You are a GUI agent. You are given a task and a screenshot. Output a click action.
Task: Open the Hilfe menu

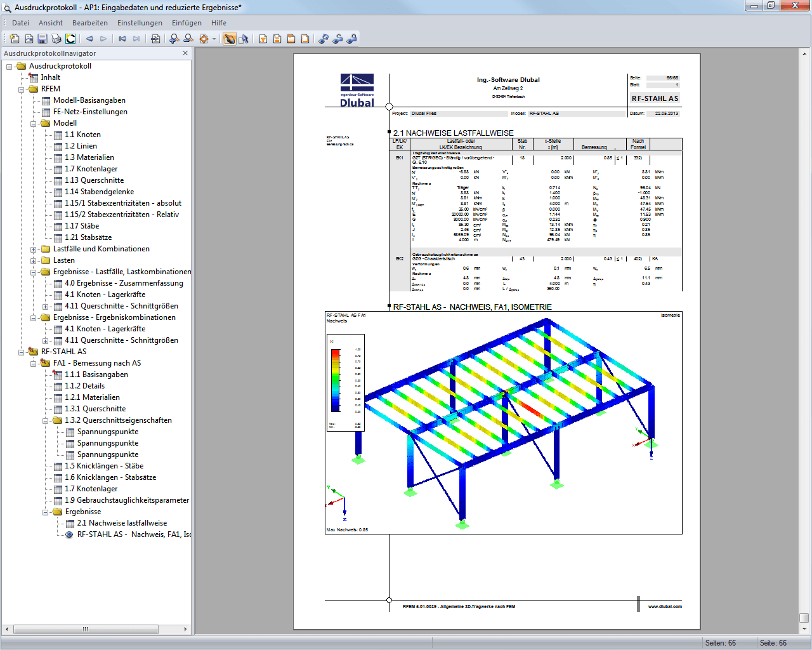click(x=219, y=23)
